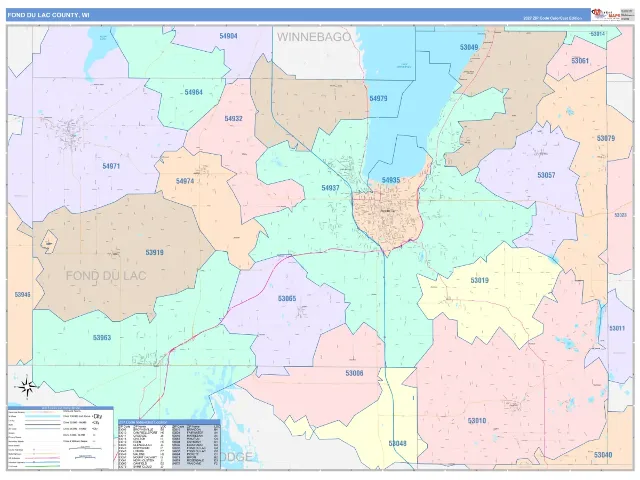The width and height of the screenshot is (640, 480).
Task: Click the edition text in the header bar
Action: (x=553, y=18)
